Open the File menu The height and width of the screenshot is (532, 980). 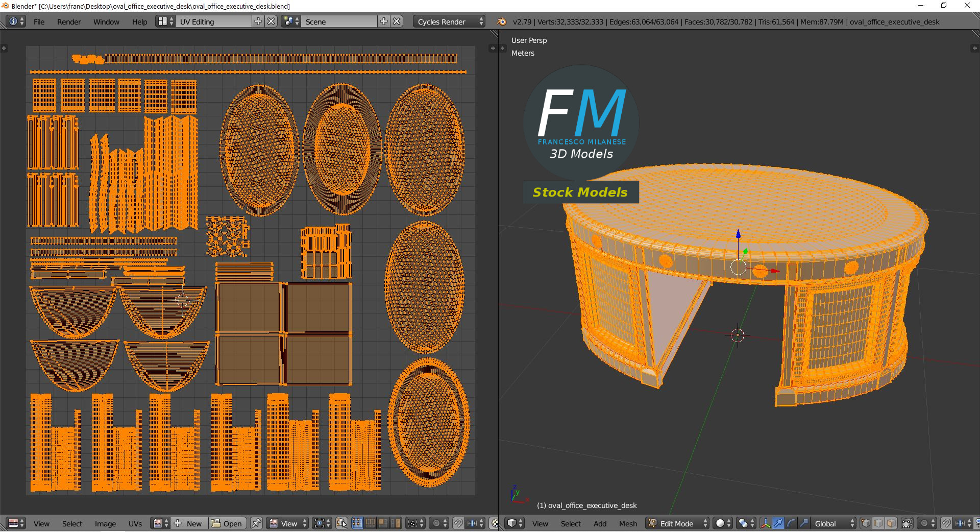tap(39, 22)
